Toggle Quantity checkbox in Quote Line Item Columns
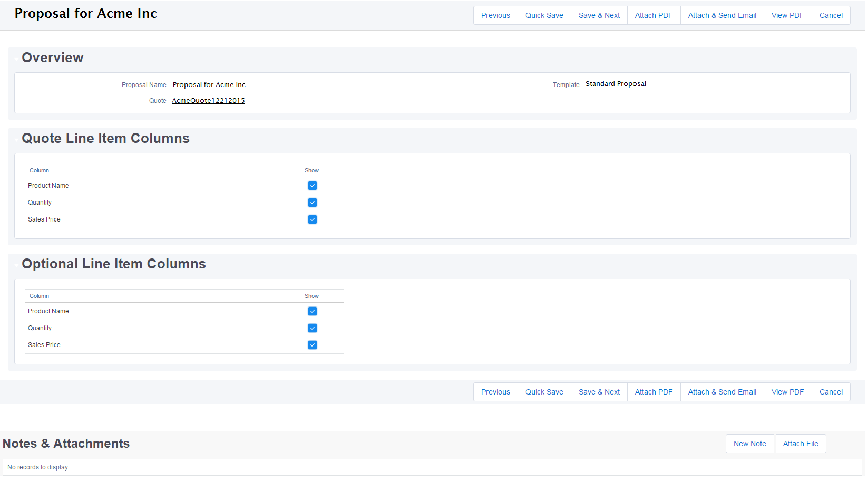The height and width of the screenshot is (480, 868). [313, 203]
